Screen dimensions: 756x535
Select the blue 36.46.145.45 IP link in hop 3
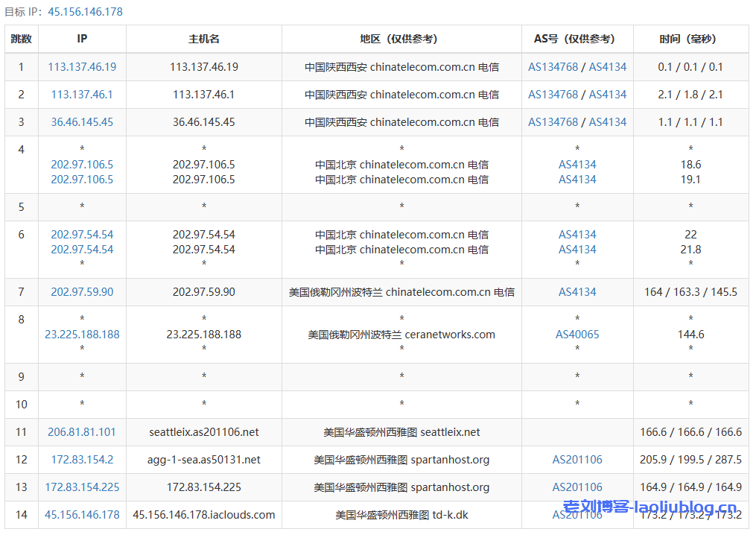(82, 122)
